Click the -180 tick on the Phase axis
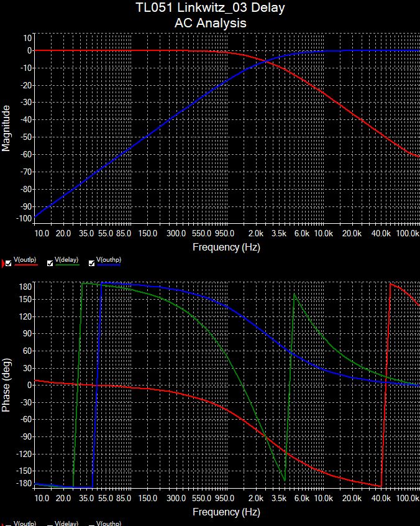This screenshot has width=420, height=526. point(24,483)
